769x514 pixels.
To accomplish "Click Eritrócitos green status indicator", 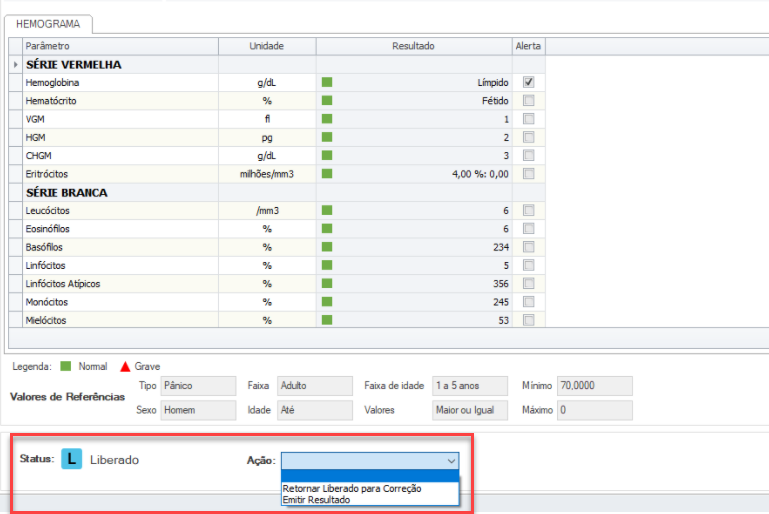I will [x=327, y=174].
